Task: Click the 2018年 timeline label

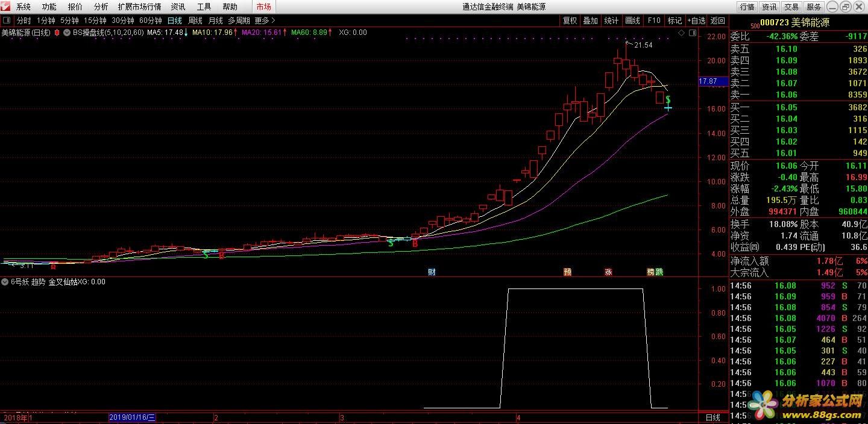Action: point(17,417)
